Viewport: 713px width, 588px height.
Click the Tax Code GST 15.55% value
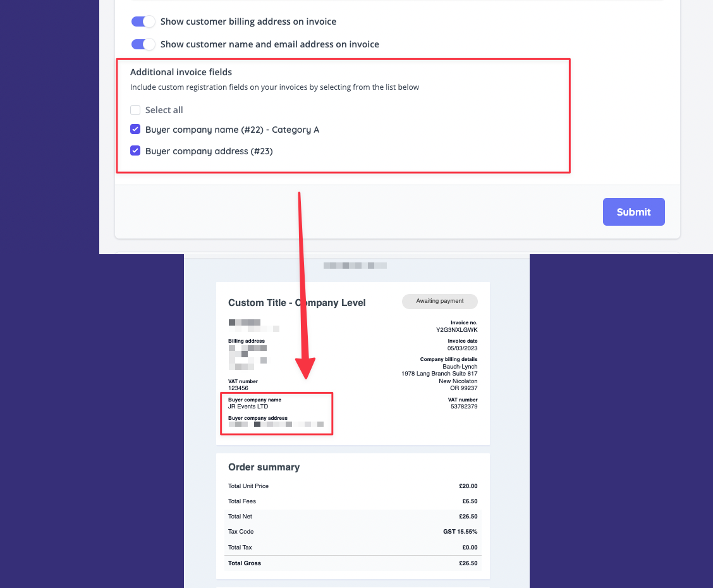click(460, 532)
